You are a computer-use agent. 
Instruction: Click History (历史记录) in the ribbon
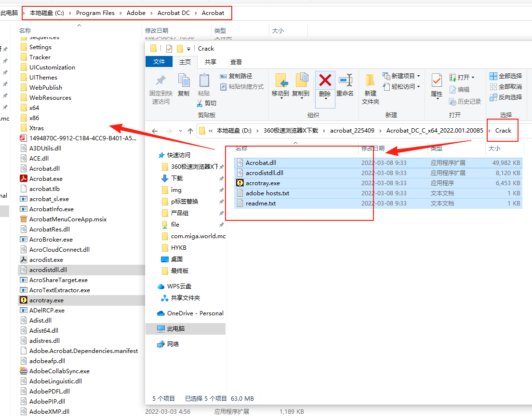coord(465,102)
